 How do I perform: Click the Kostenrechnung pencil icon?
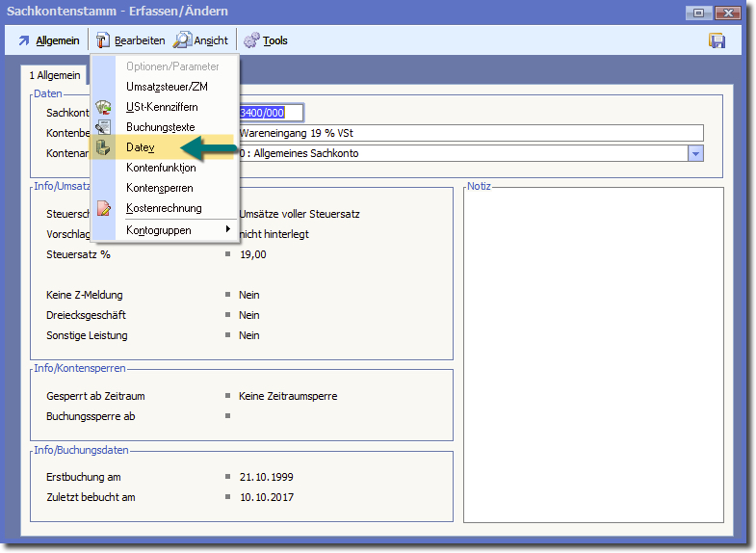[x=103, y=208]
